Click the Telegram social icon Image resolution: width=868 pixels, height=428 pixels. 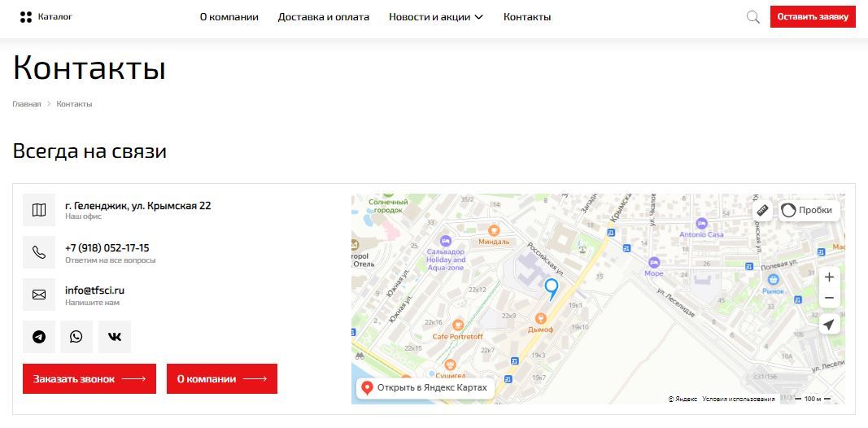[x=39, y=337]
